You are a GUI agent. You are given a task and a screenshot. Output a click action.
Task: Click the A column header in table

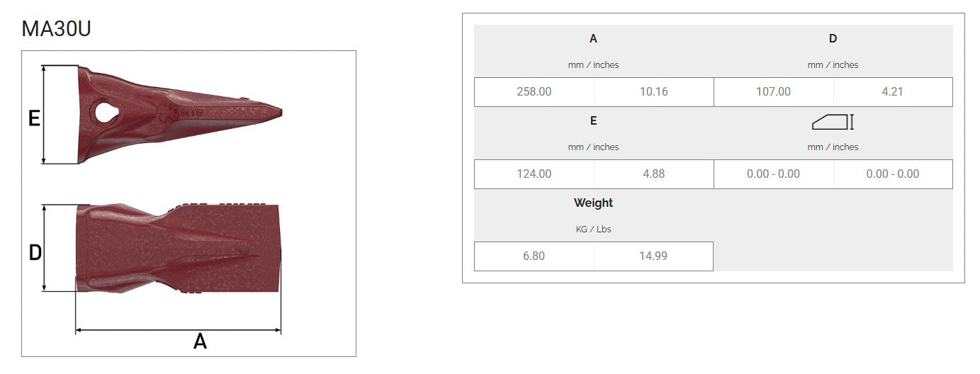pos(593,39)
